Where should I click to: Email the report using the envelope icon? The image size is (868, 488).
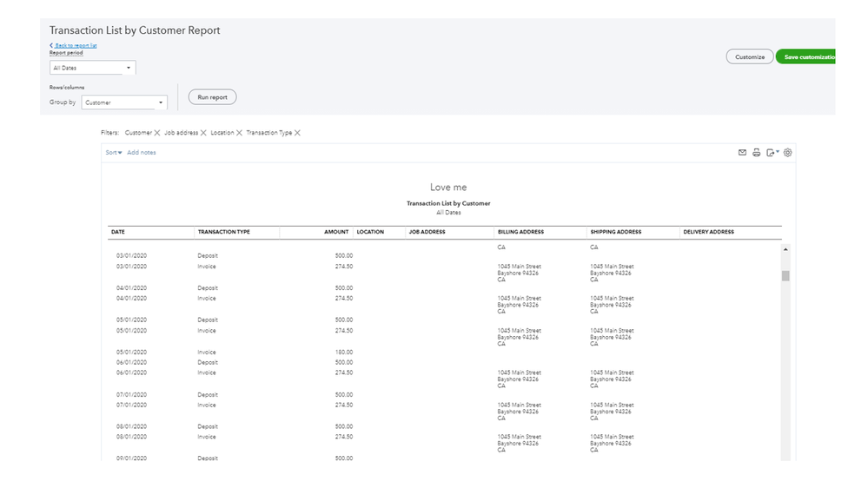[x=742, y=153]
